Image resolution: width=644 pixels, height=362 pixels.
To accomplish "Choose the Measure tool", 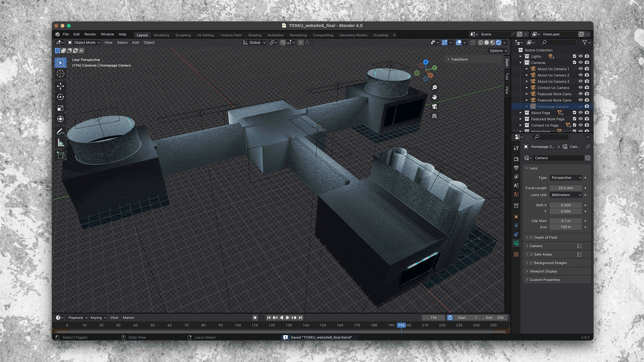I will click(x=60, y=143).
